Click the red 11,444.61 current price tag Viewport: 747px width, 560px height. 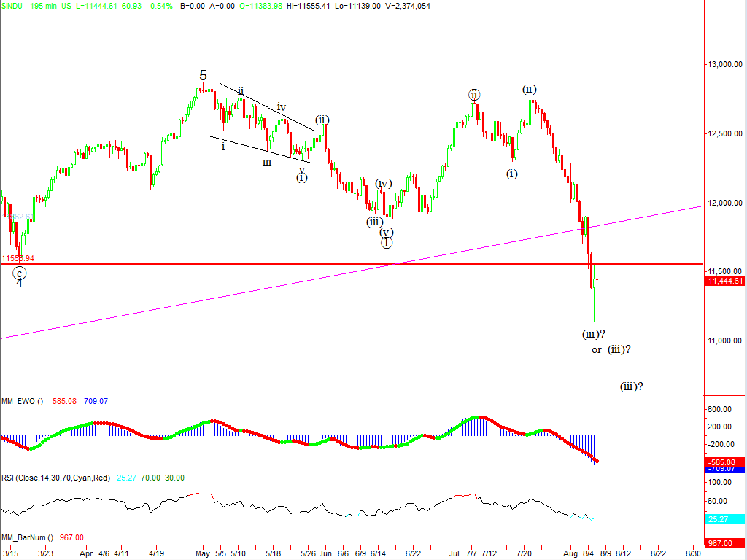tap(724, 281)
